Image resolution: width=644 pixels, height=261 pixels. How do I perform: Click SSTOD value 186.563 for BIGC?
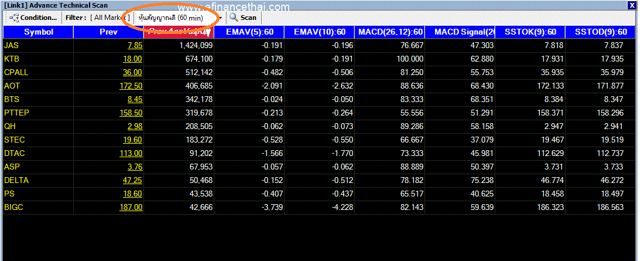coord(609,208)
